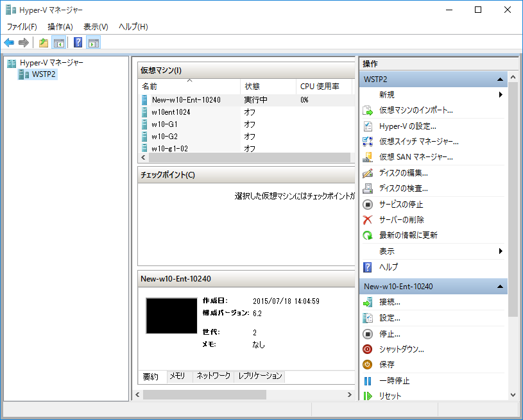The width and height of the screenshot is (523, 420).
Task: Click ディスクの編集... action link
Action: [x=403, y=173]
